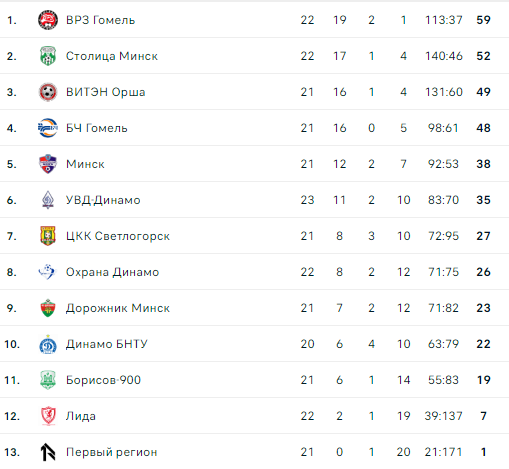Click the Дорожник Минск shield logo
The width and height of the screenshot is (509, 469).
click(x=48, y=308)
